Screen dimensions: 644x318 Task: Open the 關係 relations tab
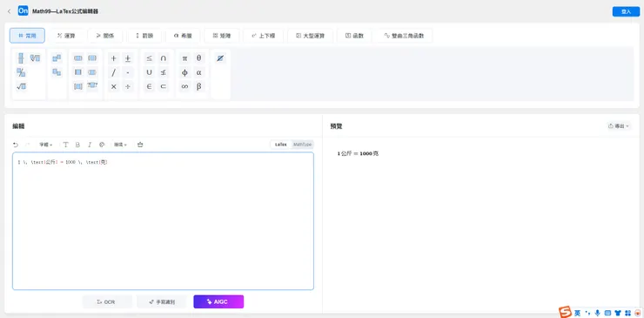104,36
